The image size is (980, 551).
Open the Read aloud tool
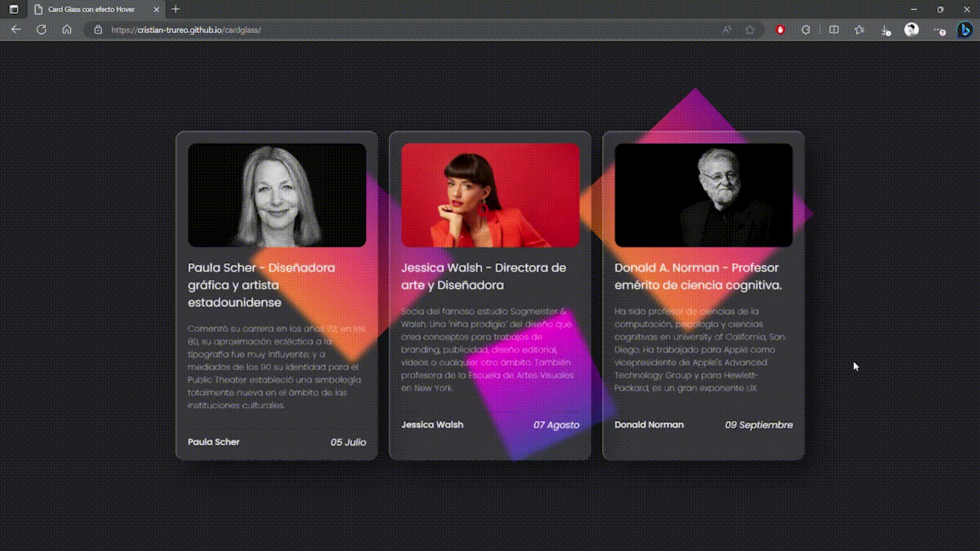727,30
